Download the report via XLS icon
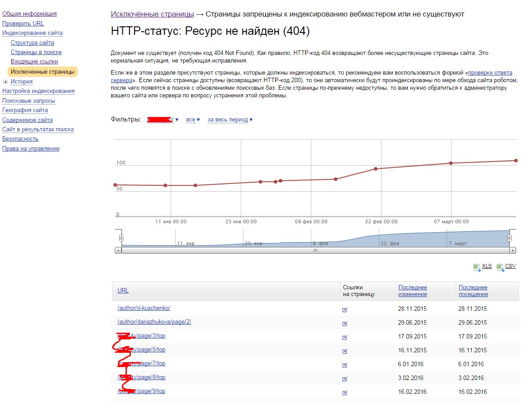 point(477,267)
